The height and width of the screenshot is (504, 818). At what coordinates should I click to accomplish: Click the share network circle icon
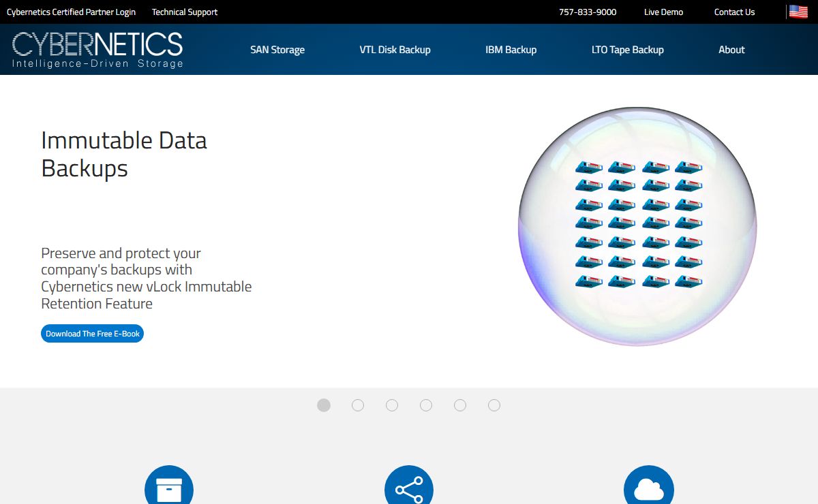[409, 485]
